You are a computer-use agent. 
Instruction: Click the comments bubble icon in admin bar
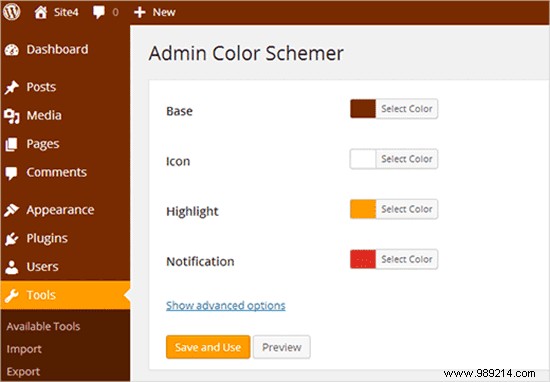pyautogui.click(x=99, y=13)
